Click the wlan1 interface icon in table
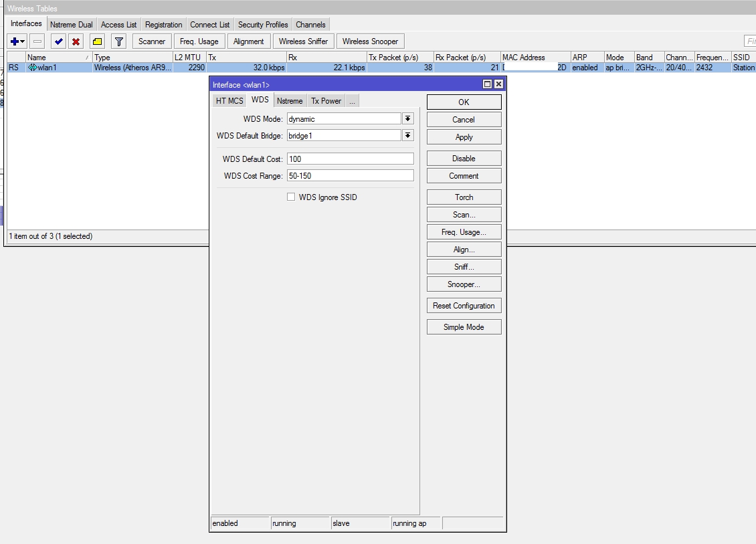 click(x=32, y=68)
